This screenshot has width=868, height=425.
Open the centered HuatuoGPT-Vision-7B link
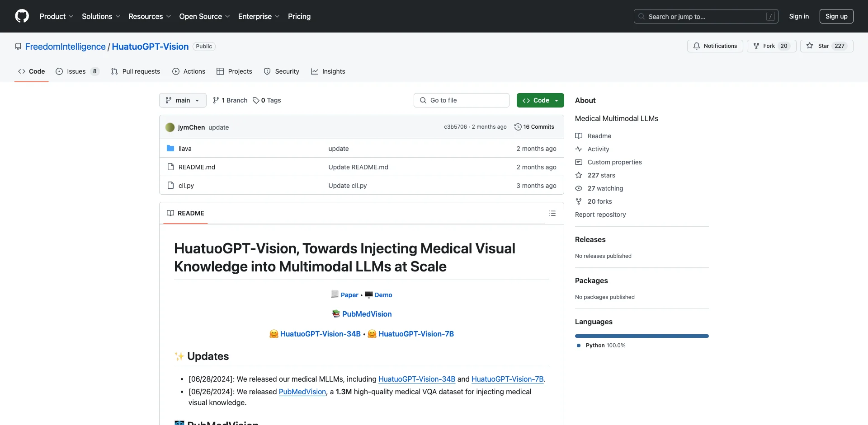(416, 334)
